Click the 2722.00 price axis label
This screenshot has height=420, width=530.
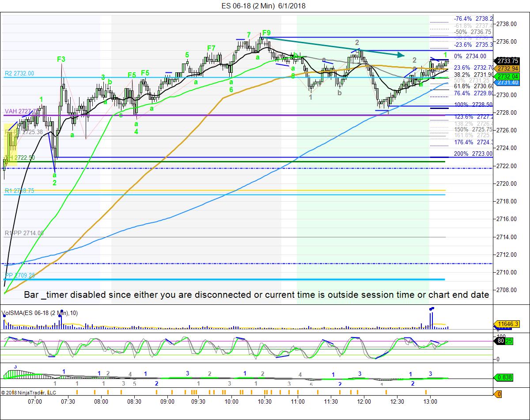click(507, 166)
